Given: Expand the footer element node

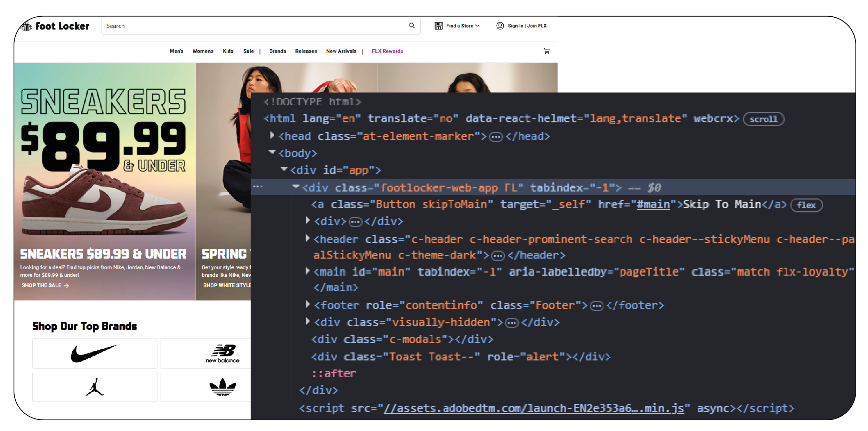Looking at the screenshot, I should 307,304.
